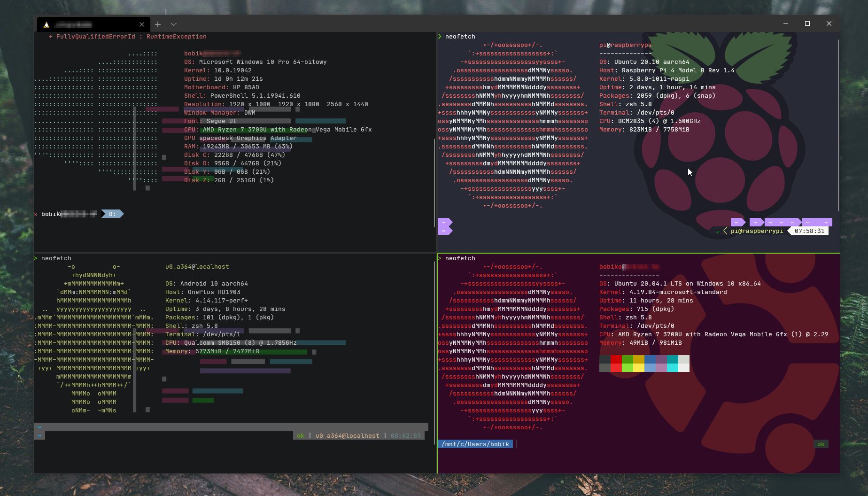Click the 'Kernel: 4.14.117-perf+' line
The height and width of the screenshot is (496, 868).
pyautogui.click(x=207, y=301)
